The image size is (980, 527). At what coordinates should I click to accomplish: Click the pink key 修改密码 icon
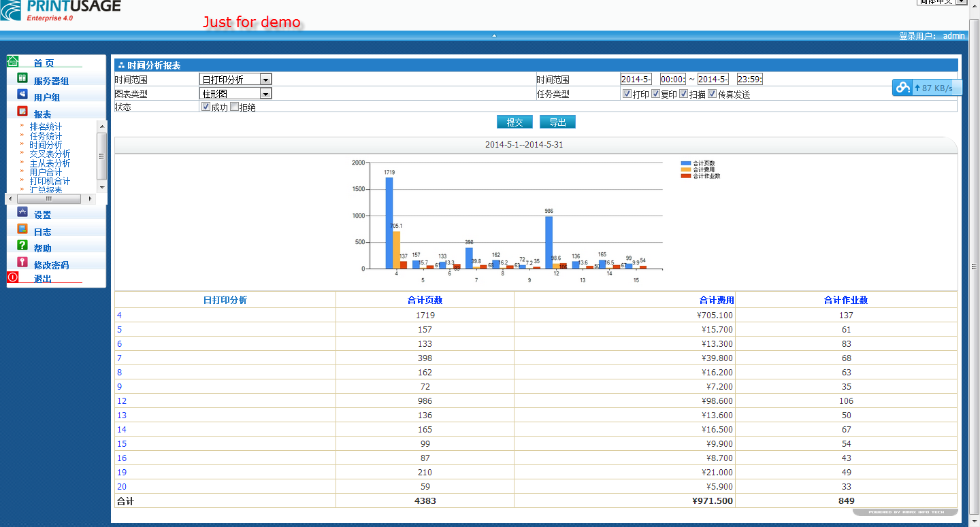pyautogui.click(x=22, y=262)
